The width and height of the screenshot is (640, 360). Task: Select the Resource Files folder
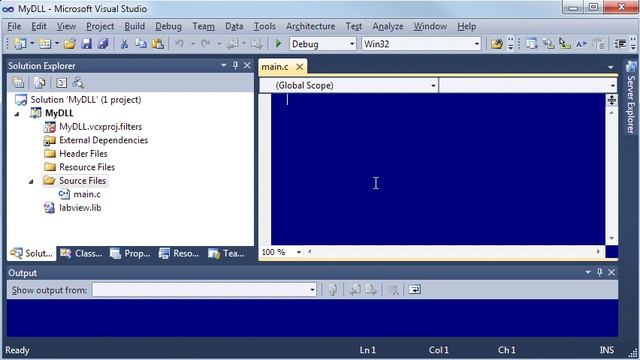[x=87, y=167]
